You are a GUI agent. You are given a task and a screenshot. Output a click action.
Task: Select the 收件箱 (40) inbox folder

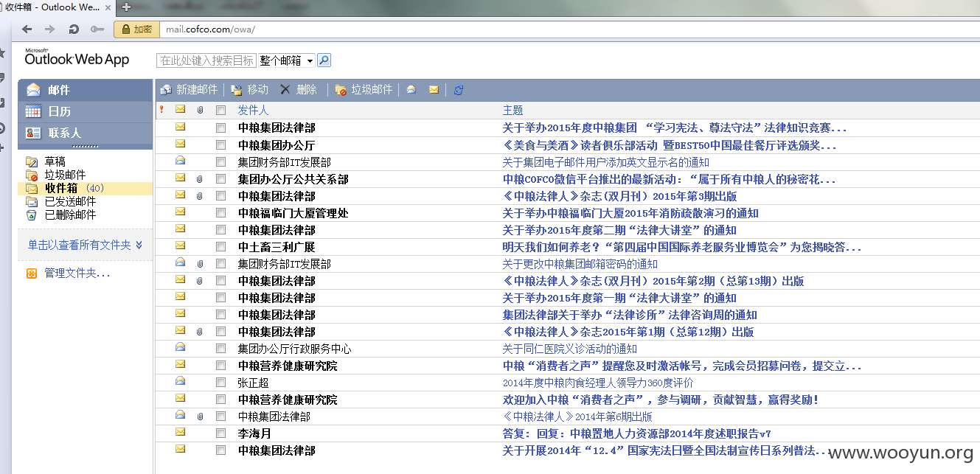tap(86, 188)
